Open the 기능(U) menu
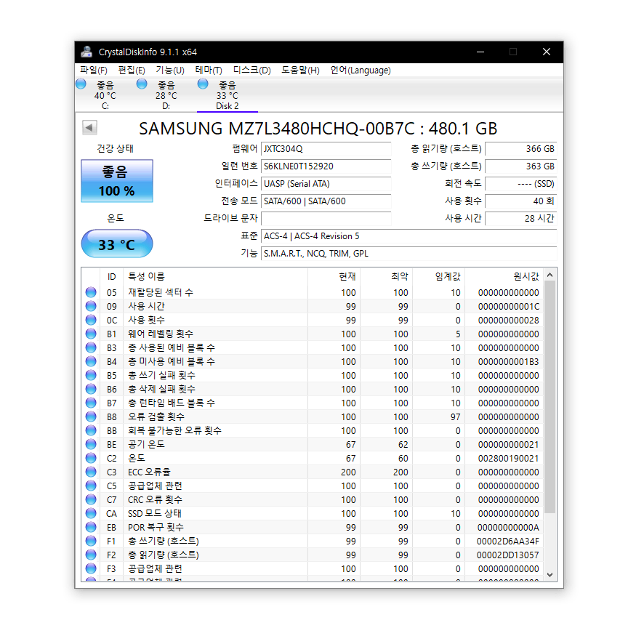The height and width of the screenshot is (644, 644). pos(170,71)
